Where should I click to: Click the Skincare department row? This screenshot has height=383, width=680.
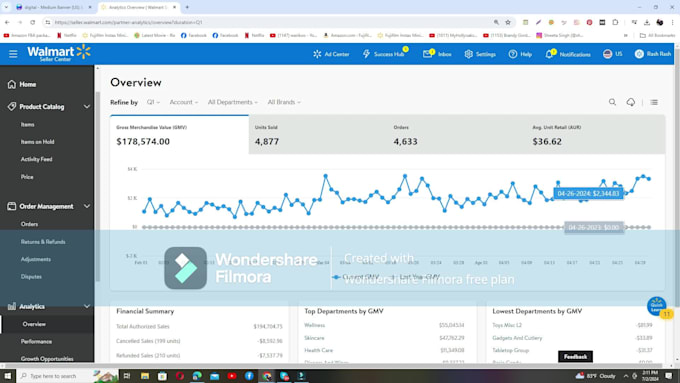pos(384,337)
